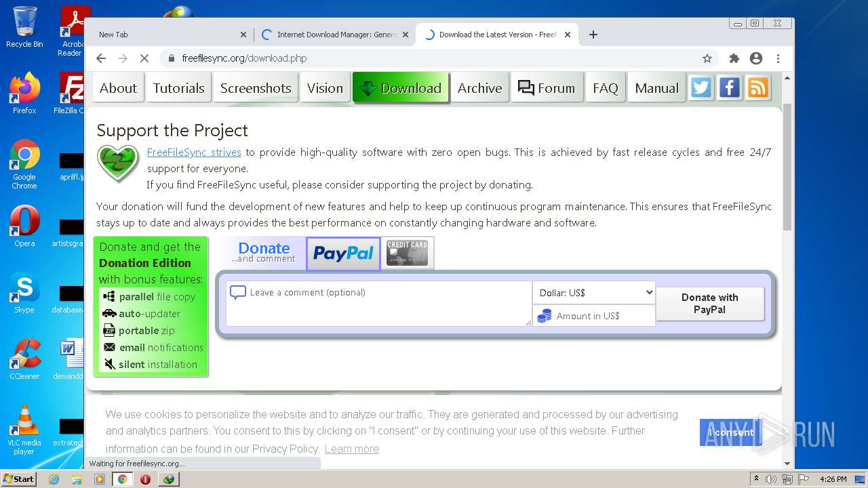Select the Credit Card payment tab
Viewport: 868px width, 488px height.
pyautogui.click(x=407, y=253)
